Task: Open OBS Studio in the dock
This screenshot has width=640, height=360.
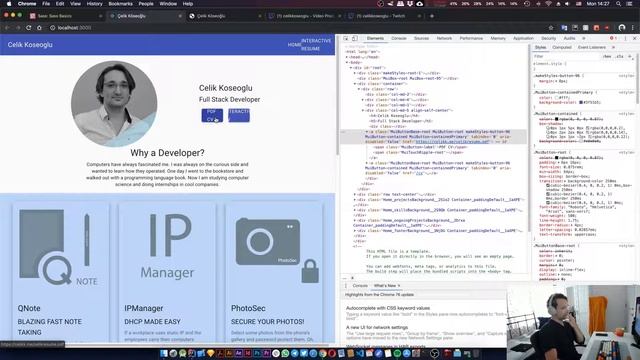Action: pyautogui.click(x=435, y=353)
